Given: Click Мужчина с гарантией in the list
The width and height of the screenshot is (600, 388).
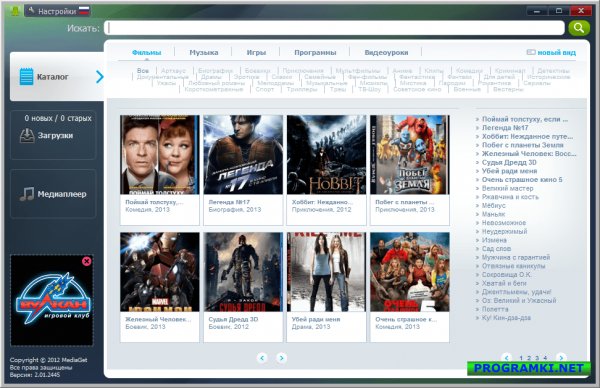Looking at the screenshot, I should 516,258.
